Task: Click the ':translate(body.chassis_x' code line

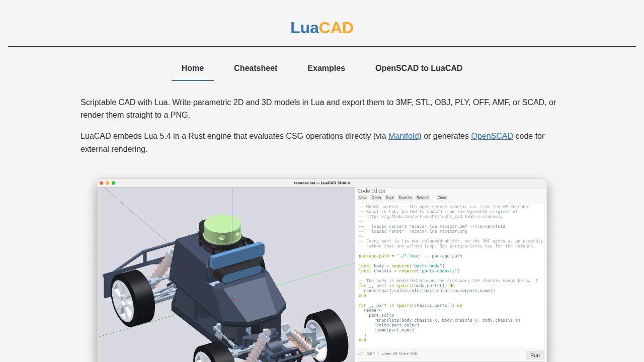Action: tap(447, 320)
